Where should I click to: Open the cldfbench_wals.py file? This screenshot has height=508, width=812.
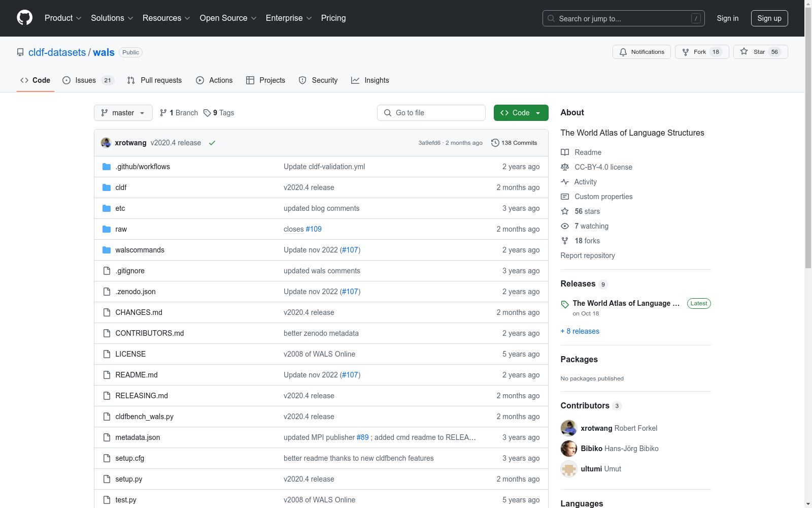coord(145,417)
